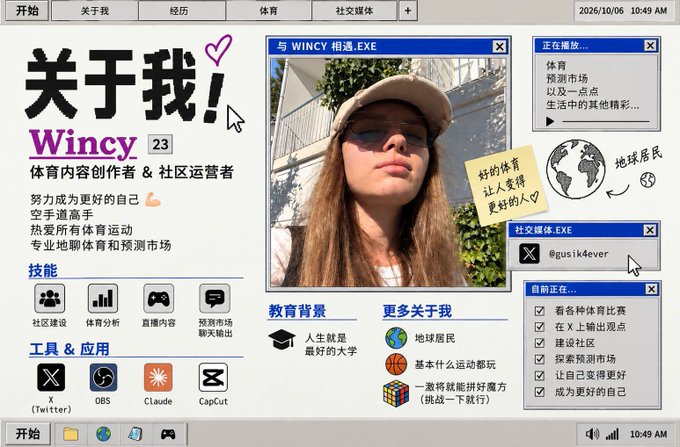Click the big 关于我! title
Screen dimensions: 680x447
pos(125,85)
